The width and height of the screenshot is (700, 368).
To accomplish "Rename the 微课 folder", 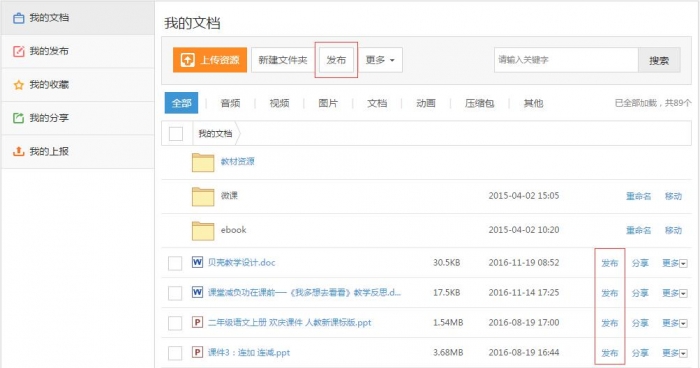I will [x=638, y=196].
